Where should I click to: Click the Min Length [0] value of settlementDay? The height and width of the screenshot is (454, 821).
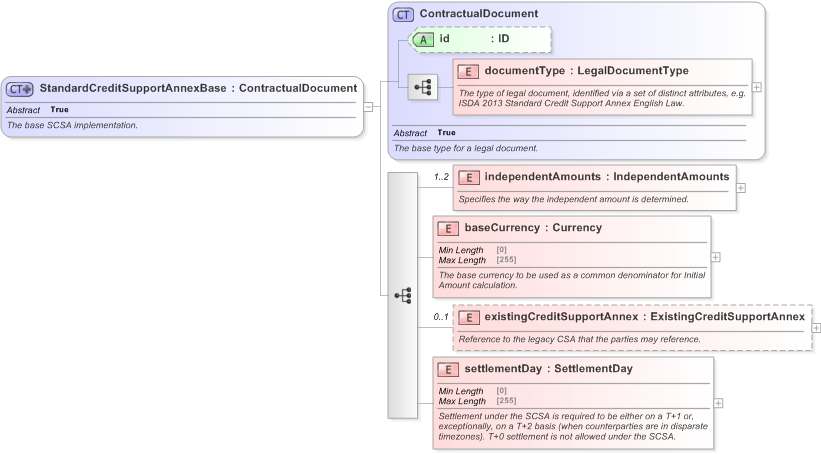tap(501, 391)
